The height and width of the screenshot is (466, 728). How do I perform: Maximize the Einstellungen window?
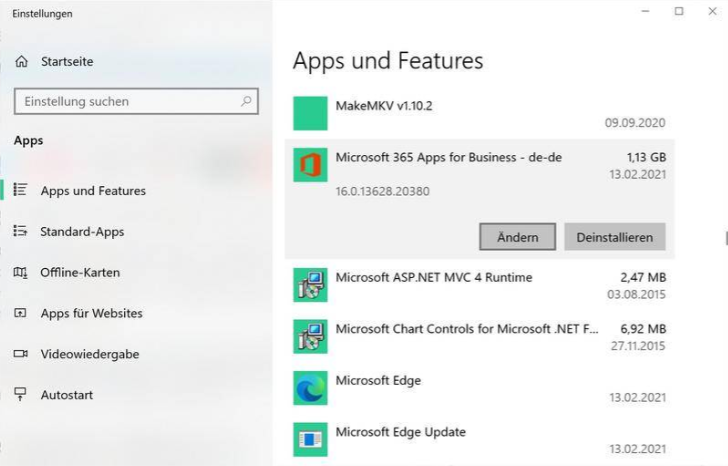(679, 11)
